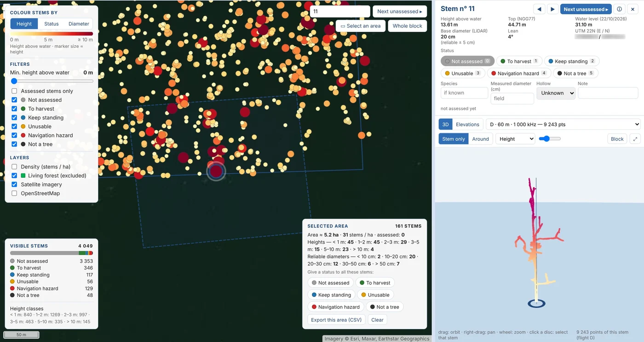Mark stem 11 as To harvest

pyautogui.click(x=519, y=61)
